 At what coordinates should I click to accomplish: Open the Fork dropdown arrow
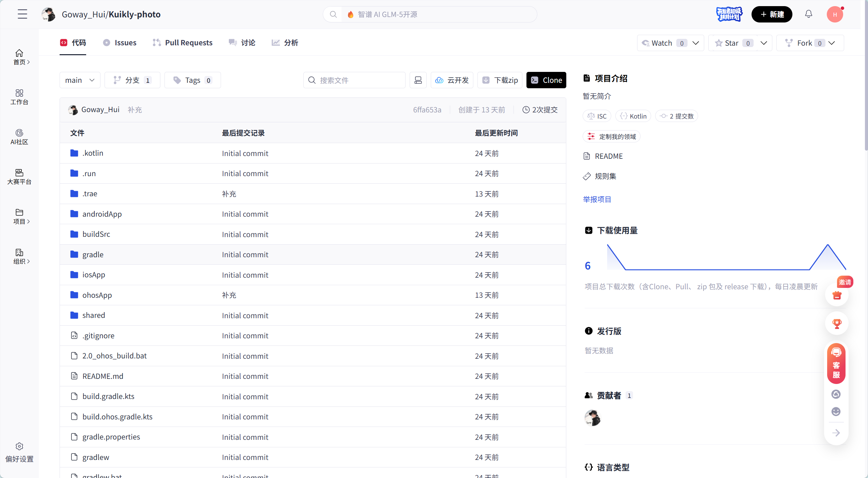832,43
